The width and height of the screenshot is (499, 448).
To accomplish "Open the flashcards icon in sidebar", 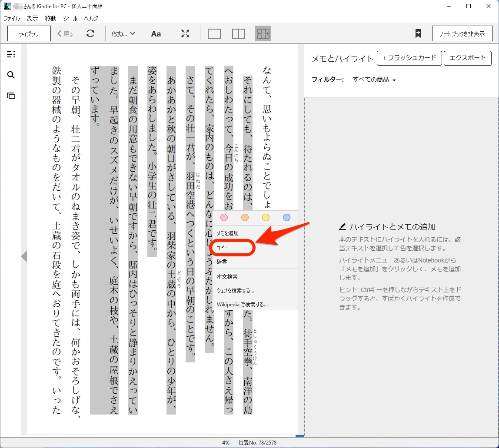I will 11,96.
